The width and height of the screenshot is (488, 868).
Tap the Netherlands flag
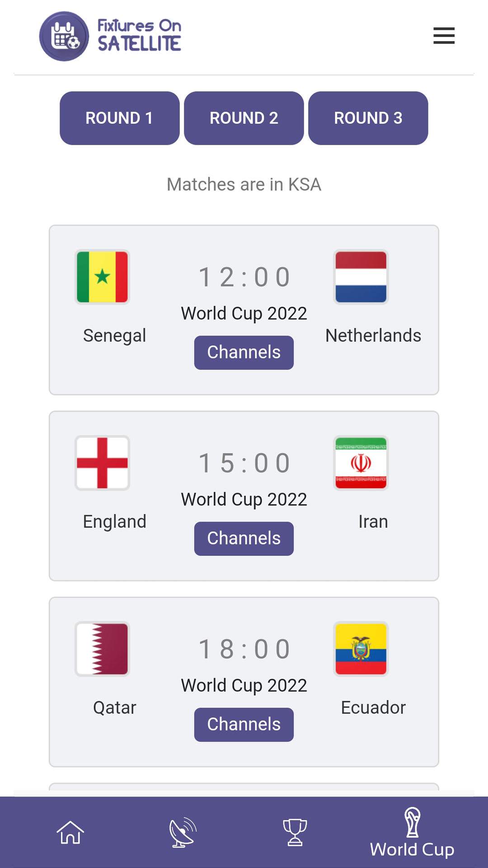(361, 277)
